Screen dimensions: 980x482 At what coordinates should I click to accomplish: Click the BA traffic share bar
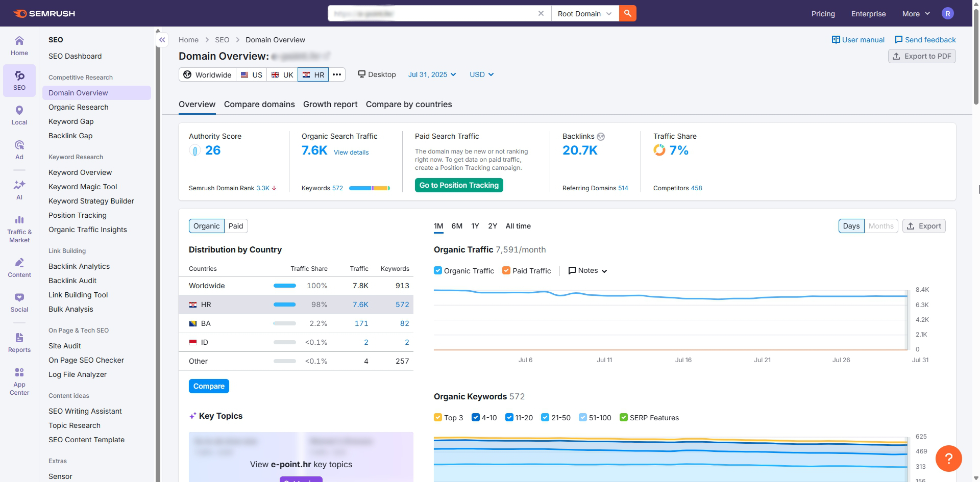pyautogui.click(x=285, y=323)
